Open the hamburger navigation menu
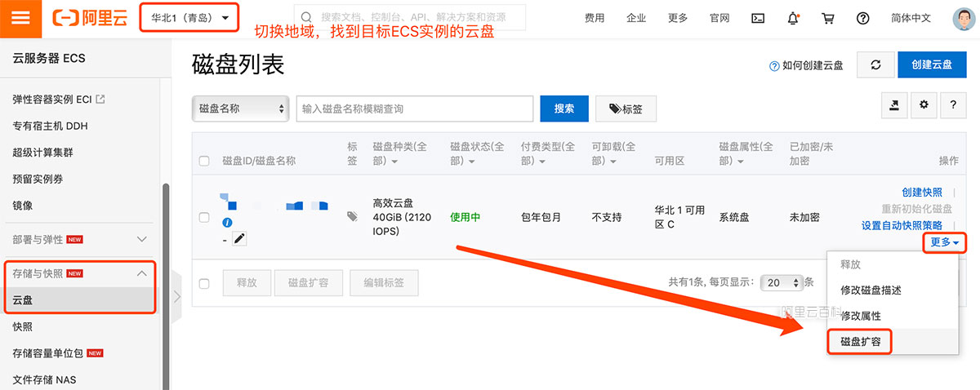Screen dimensions: 980x390 pyautogui.click(x=20, y=19)
